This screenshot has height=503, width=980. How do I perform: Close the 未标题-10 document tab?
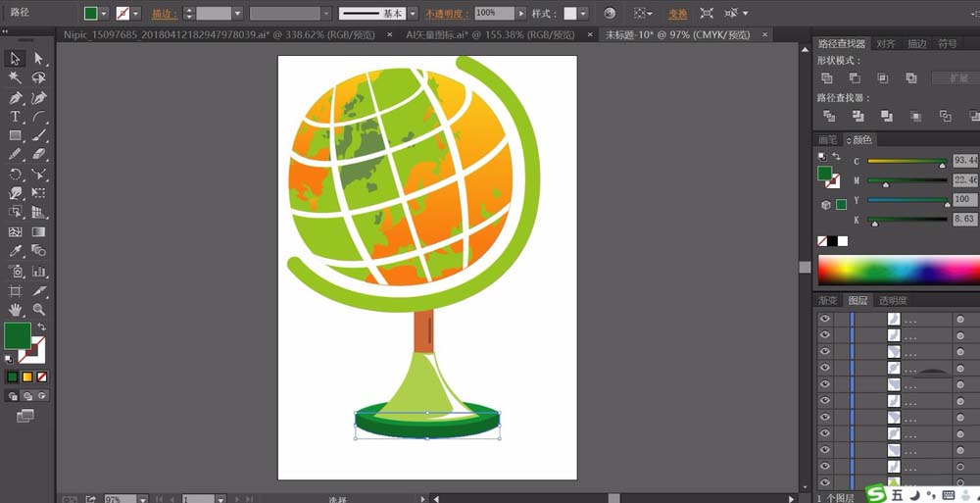(x=764, y=35)
